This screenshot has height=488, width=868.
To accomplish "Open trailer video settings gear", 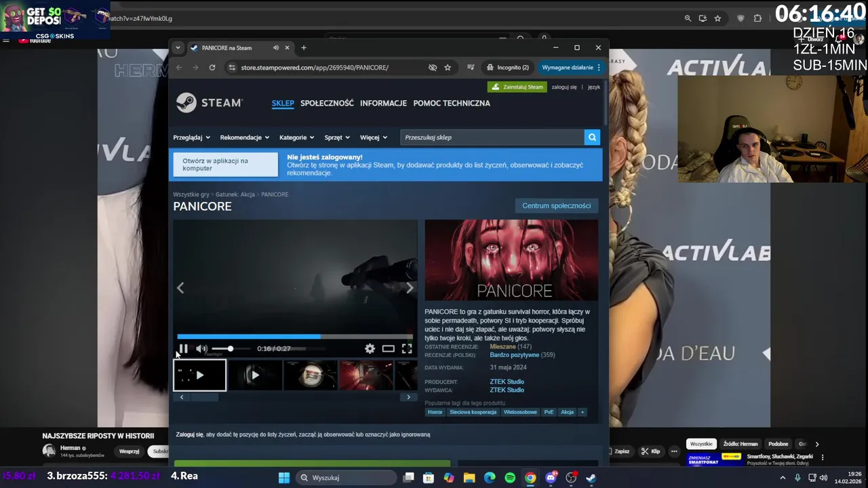I will point(370,348).
